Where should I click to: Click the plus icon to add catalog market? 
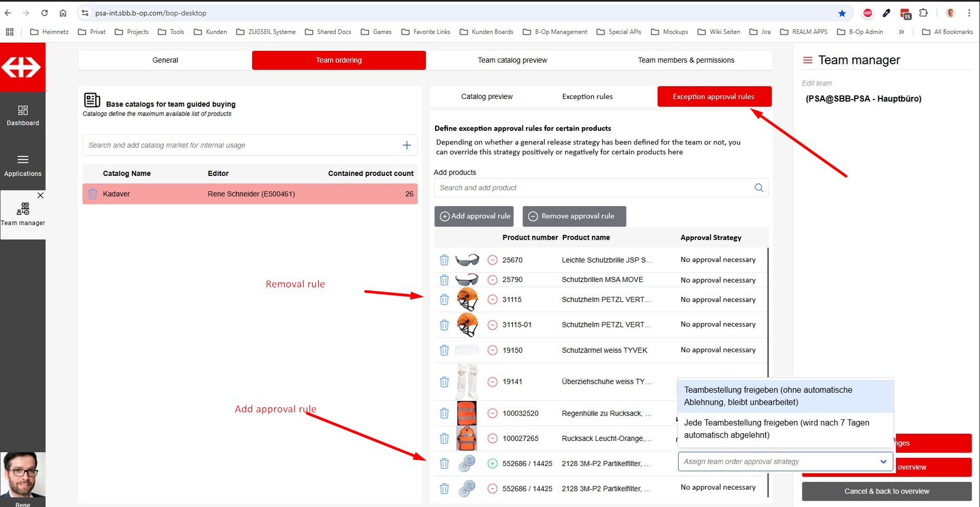[x=406, y=145]
